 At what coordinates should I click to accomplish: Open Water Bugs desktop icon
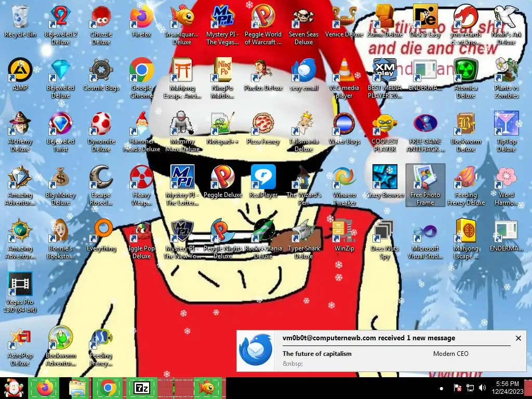344,128
